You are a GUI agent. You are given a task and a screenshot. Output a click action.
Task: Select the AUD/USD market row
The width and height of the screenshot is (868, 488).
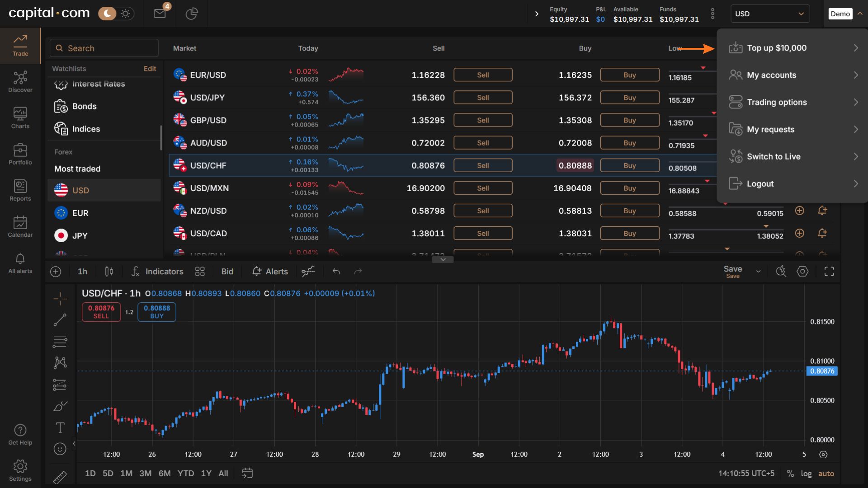443,143
